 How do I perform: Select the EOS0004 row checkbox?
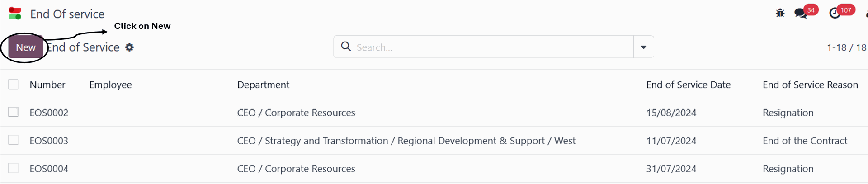tap(14, 168)
